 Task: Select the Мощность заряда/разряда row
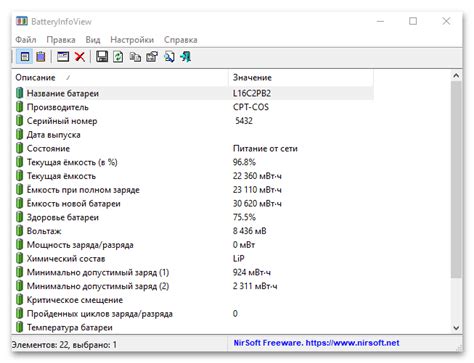193,245
